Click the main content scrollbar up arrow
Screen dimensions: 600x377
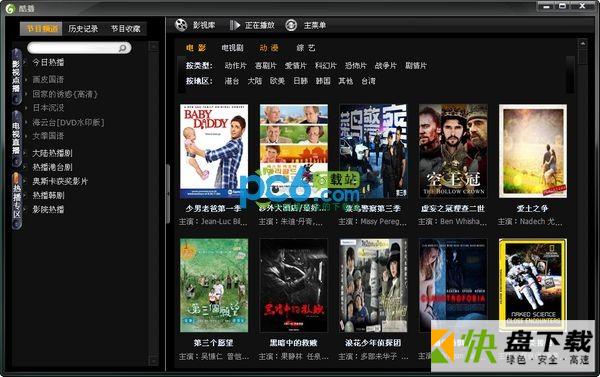(x=582, y=44)
